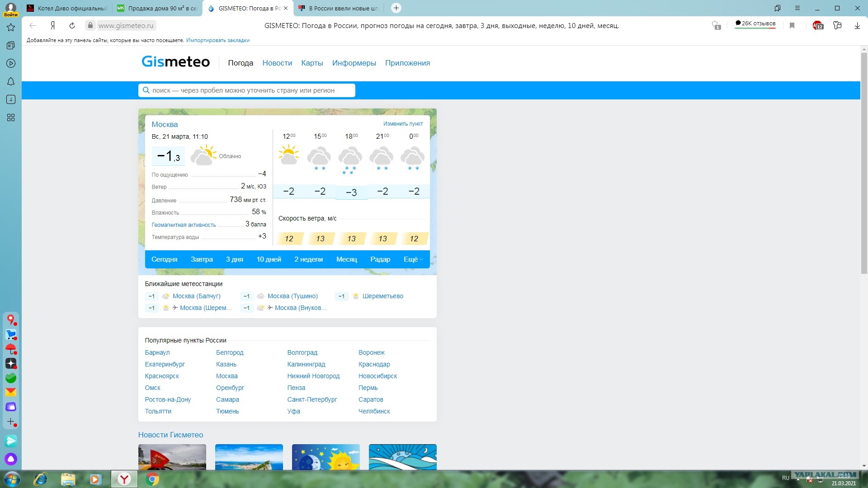Open a new browser tab with plus button
Image resolution: width=868 pixels, height=488 pixels.
click(396, 8)
